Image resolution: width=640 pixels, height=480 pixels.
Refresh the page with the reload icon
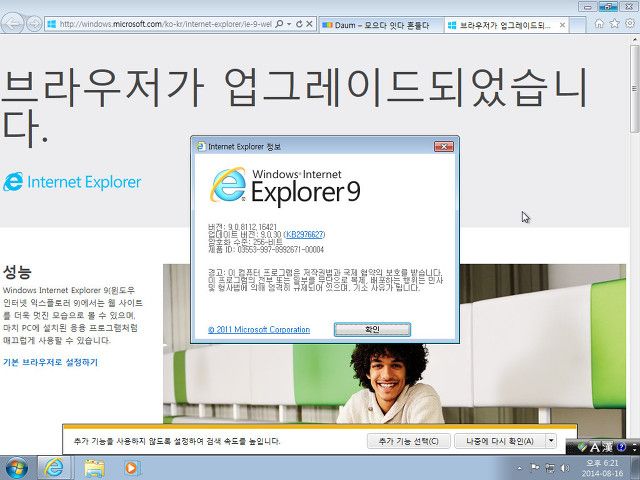pyautogui.click(x=299, y=24)
